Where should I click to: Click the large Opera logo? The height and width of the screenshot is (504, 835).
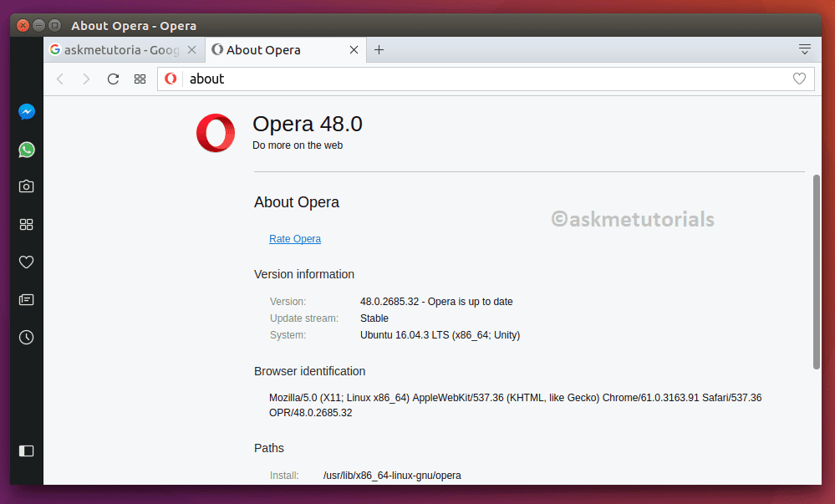(x=216, y=133)
